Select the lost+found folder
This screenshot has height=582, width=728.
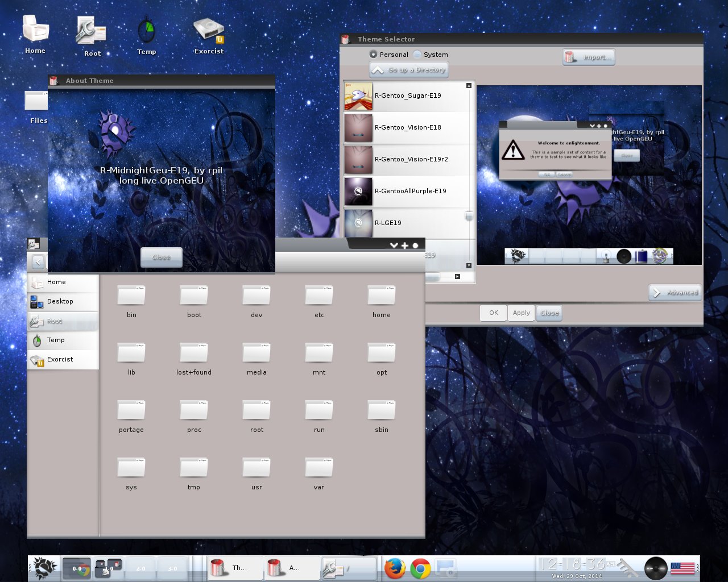[194, 359]
